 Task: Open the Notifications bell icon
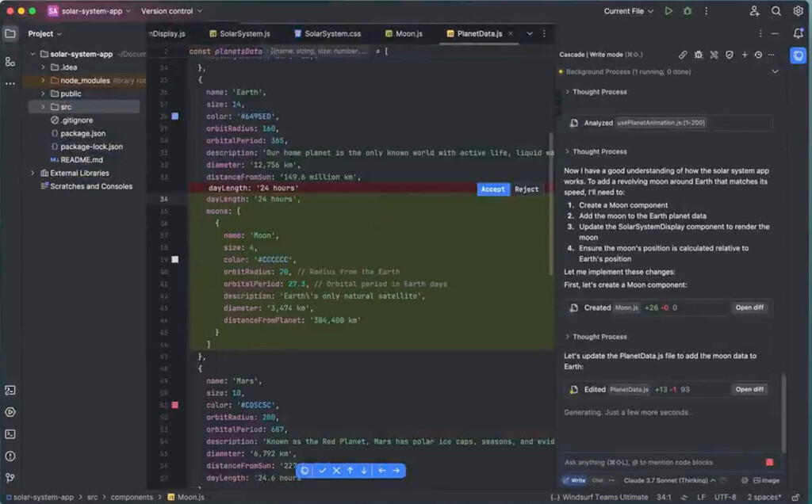coord(798,33)
